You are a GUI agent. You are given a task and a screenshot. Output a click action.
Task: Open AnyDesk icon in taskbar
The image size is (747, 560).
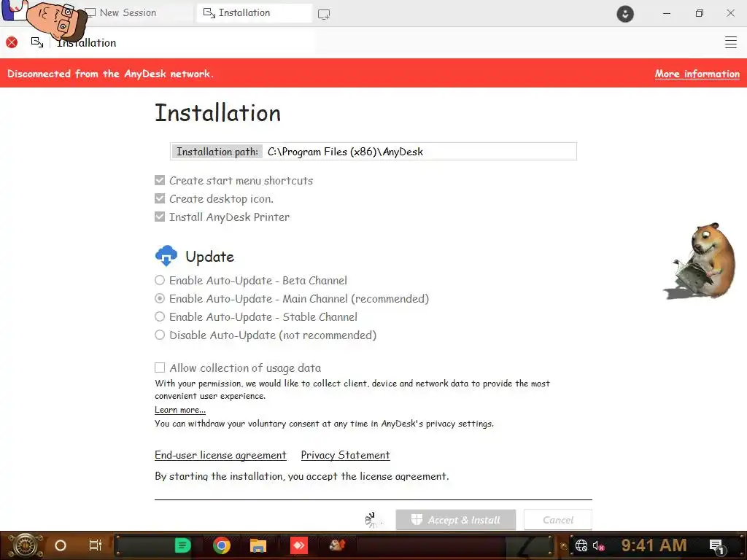point(299,545)
